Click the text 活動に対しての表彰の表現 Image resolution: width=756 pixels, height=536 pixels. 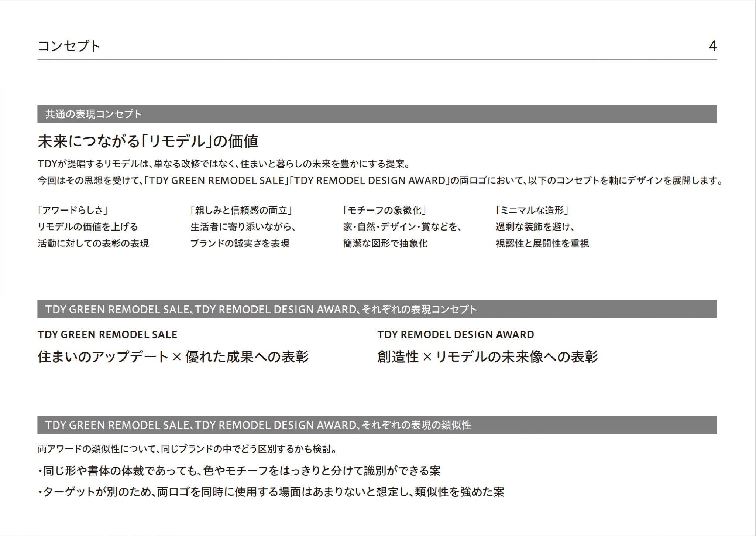click(93, 243)
